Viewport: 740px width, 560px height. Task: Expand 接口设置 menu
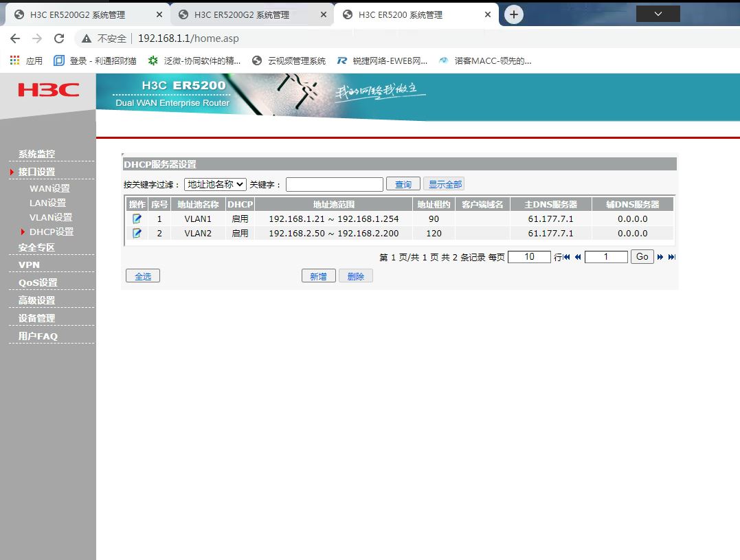pyautogui.click(x=37, y=172)
